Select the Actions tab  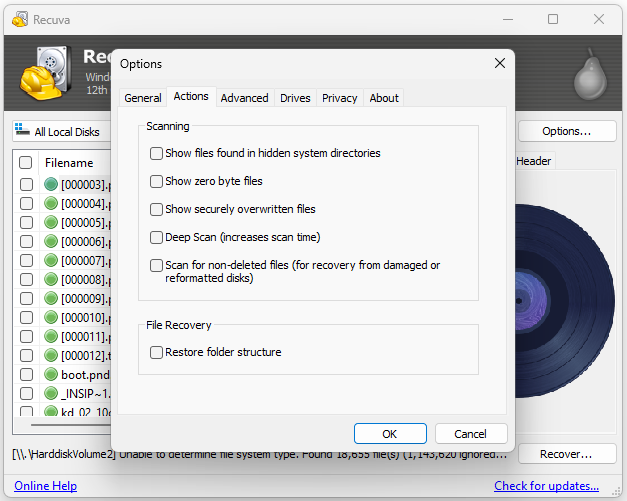191,96
